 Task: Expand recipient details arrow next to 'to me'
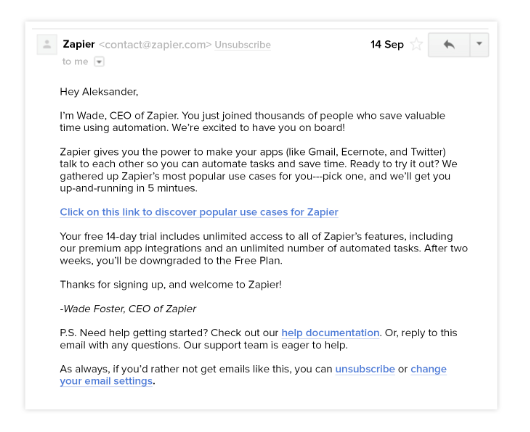[99, 62]
